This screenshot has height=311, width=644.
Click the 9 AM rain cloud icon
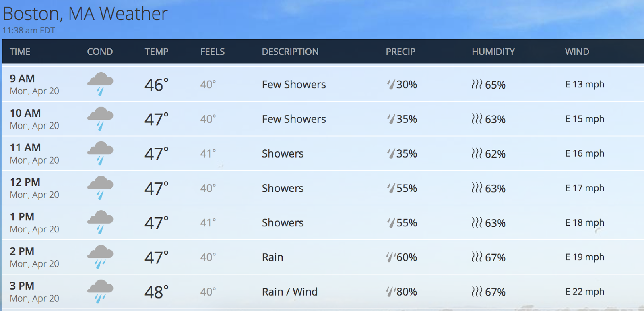tap(100, 84)
